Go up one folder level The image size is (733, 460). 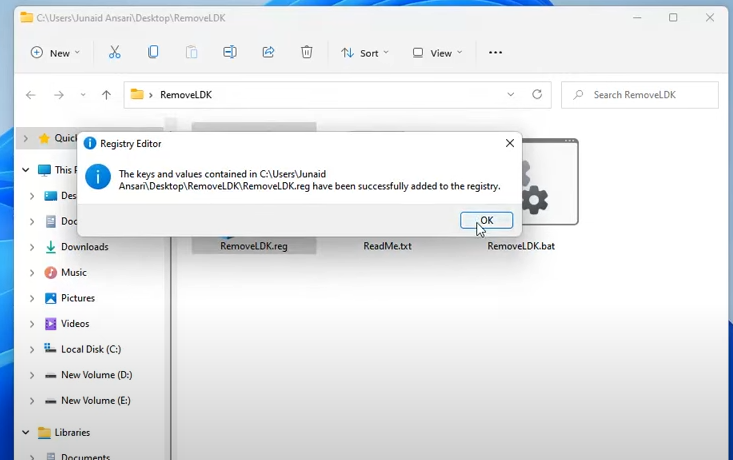tap(107, 95)
